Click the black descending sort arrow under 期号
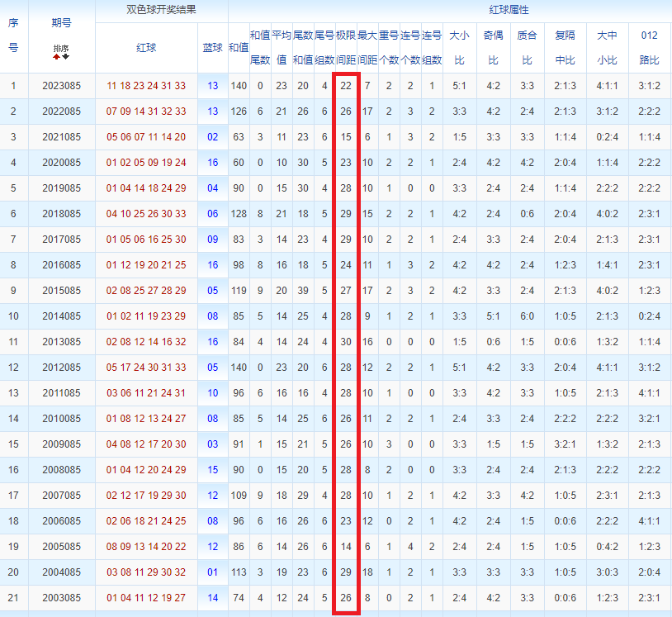Screen dimensions: 672x617 65,57
